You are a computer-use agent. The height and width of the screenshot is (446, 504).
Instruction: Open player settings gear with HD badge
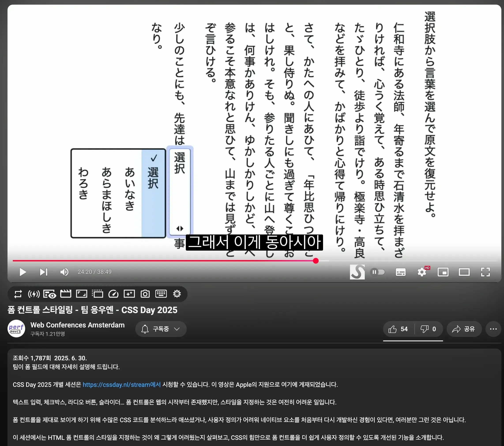[x=422, y=272]
